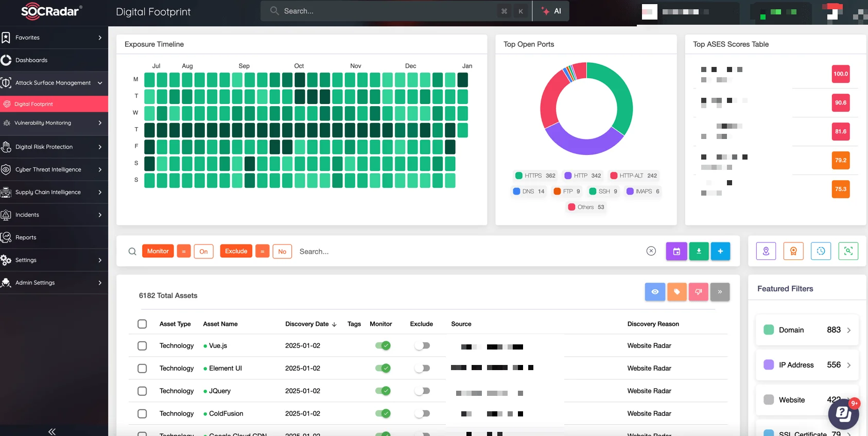The image size is (868, 436).
Task: Expand the Digital Risk Protection chevron
Action: pos(100,147)
